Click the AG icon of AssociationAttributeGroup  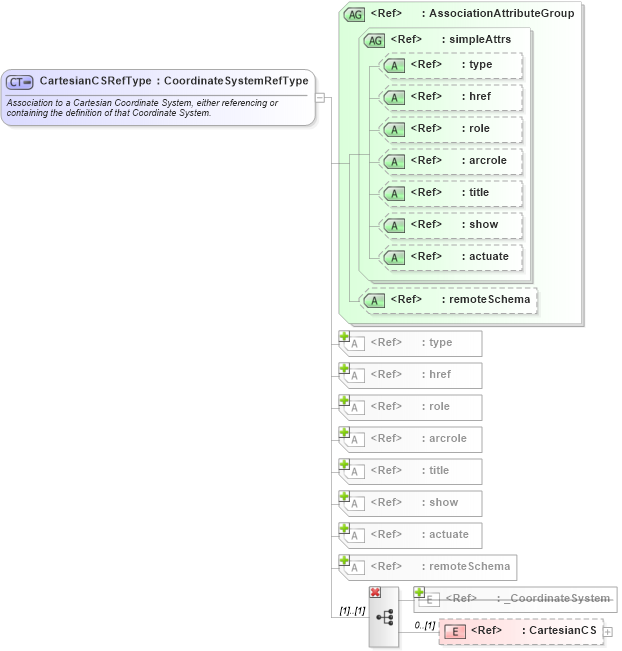pos(355,15)
